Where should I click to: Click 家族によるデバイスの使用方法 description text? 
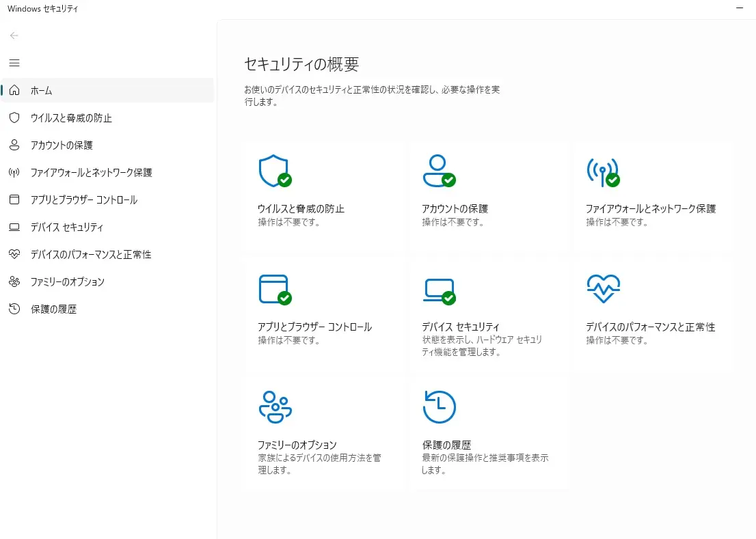(x=319, y=464)
